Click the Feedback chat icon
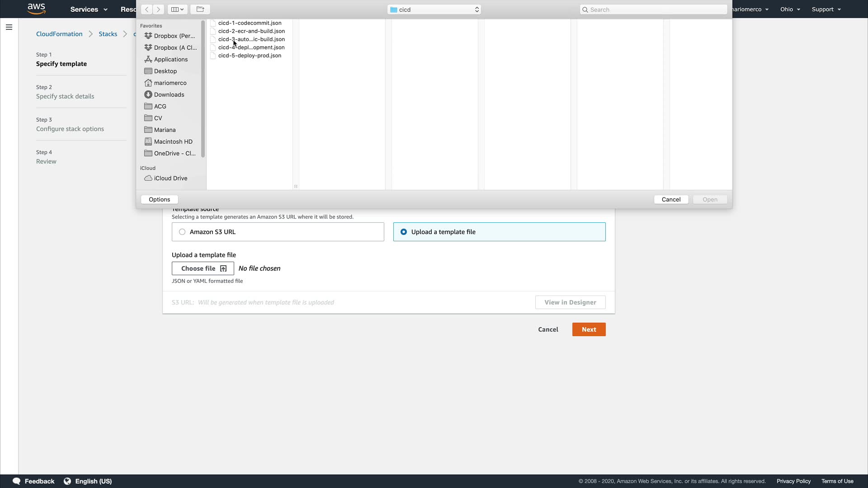This screenshot has height=488, width=868. coord(17,481)
